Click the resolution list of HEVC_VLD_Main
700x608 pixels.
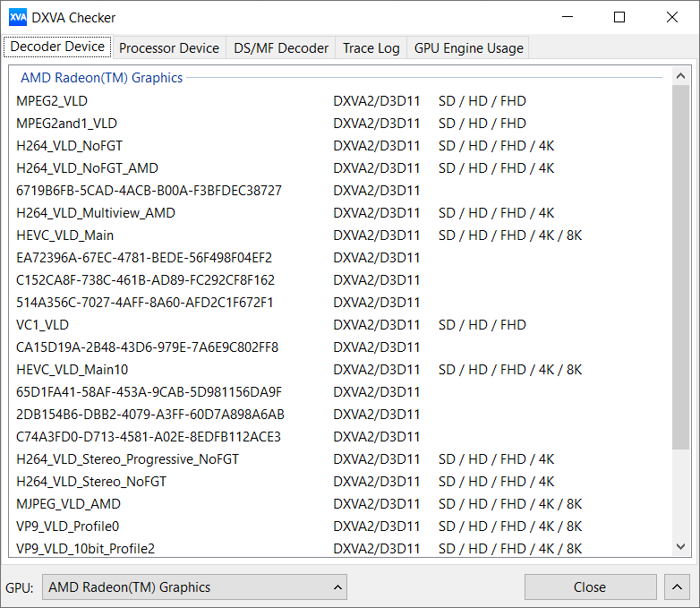[510, 235]
